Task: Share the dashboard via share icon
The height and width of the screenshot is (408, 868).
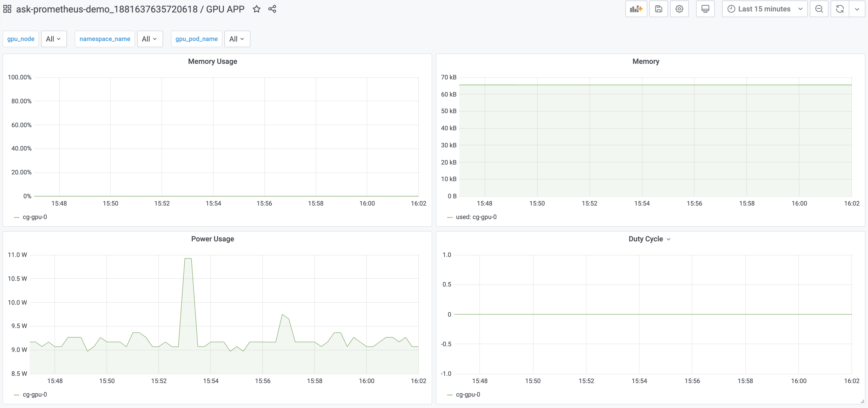Action: [272, 9]
